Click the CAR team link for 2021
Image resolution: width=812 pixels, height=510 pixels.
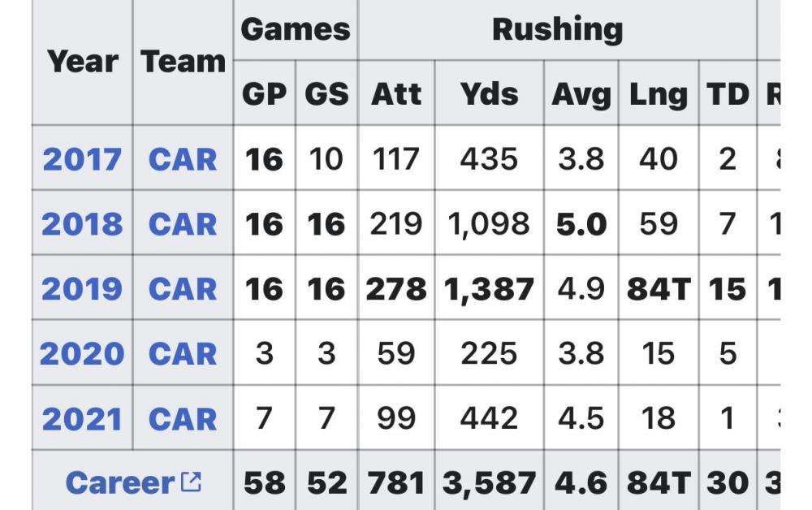click(183, 419)
